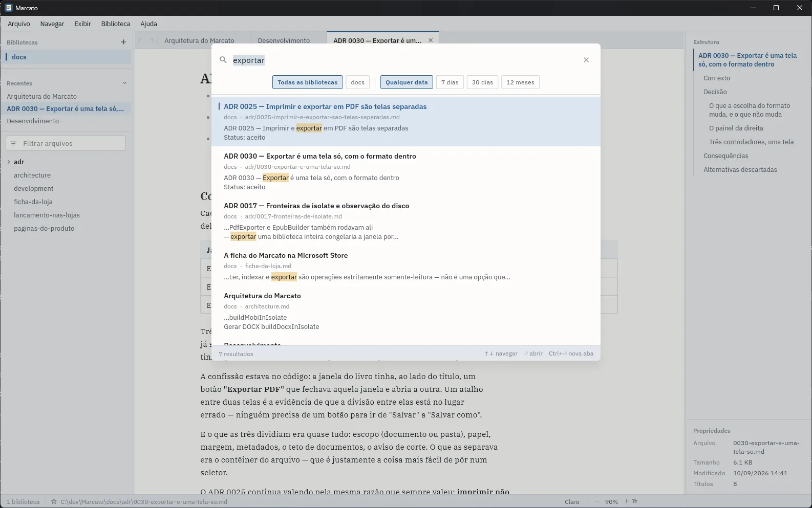Viewport: 812px width, 508px height.
Task: Switch to the Arquitetura do Marcato tab
Action: tap(199, 40)
